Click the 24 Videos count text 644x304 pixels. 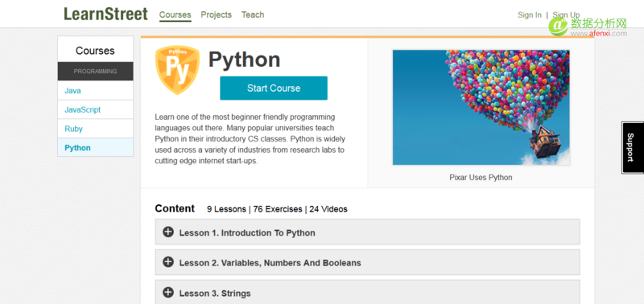pos(328,209)
